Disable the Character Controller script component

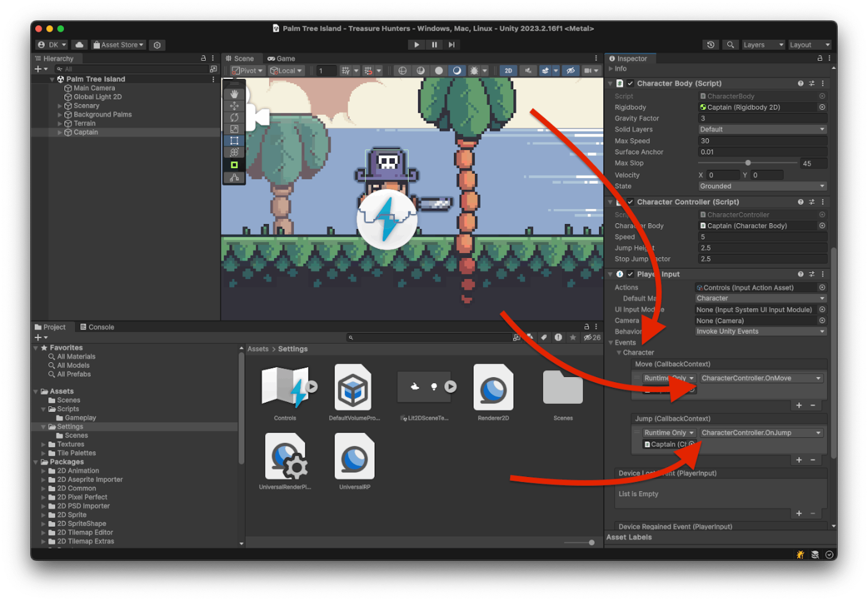pos(630,202)
